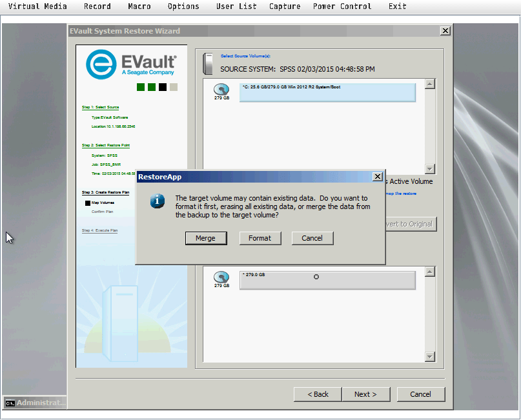Select the 279.0 GB target volume bar
The height and width of the screenshot is (420, 521).
click(x=327, y=281)
